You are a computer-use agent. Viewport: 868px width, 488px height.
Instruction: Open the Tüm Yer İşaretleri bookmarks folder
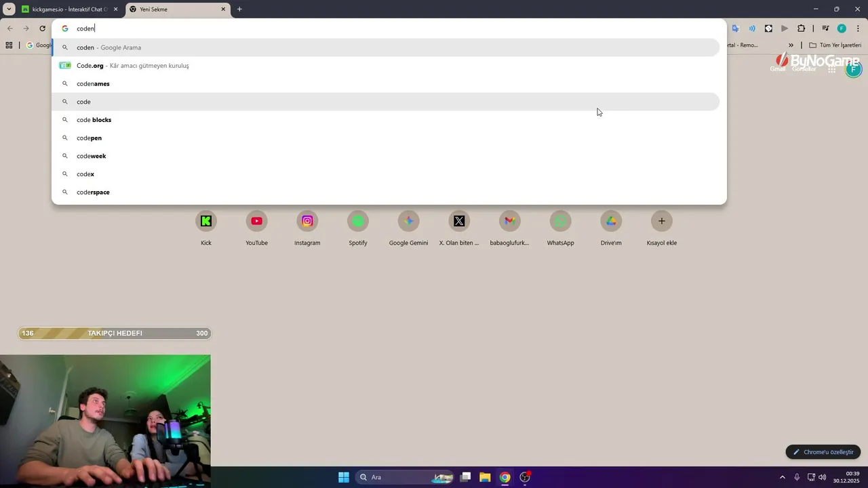pos(835,45)
